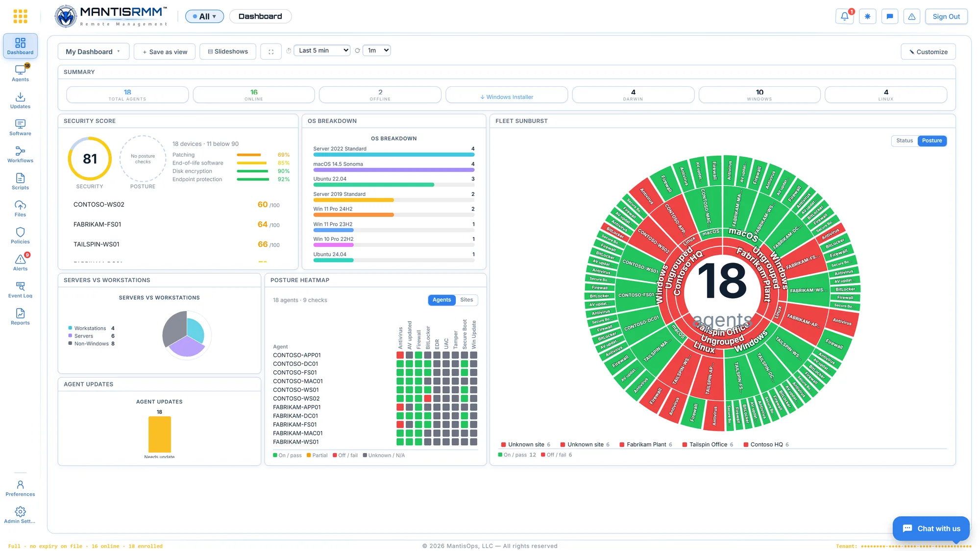Viewport: 980px width, 551px height.
Task: Click Sign Out
Action: [x=946, y=16]
